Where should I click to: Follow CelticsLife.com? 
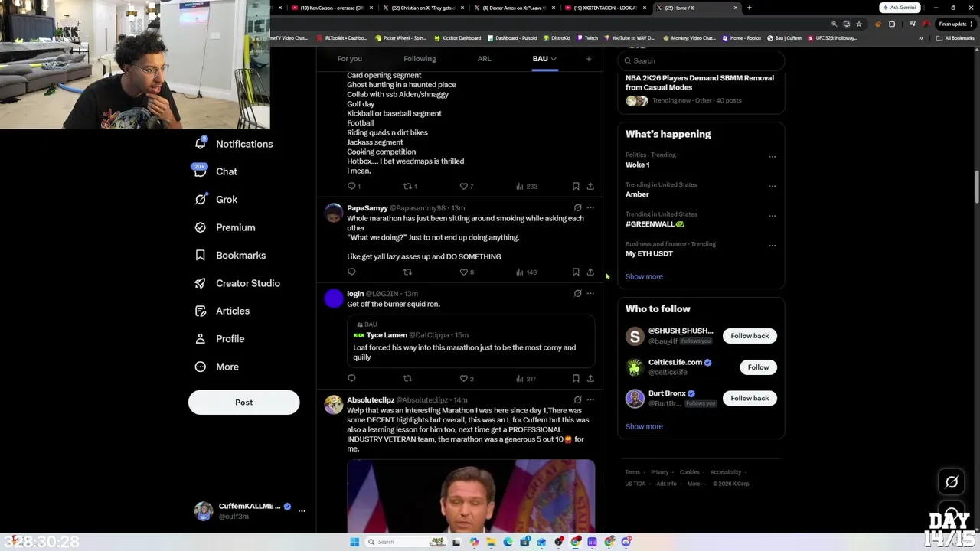758,367
